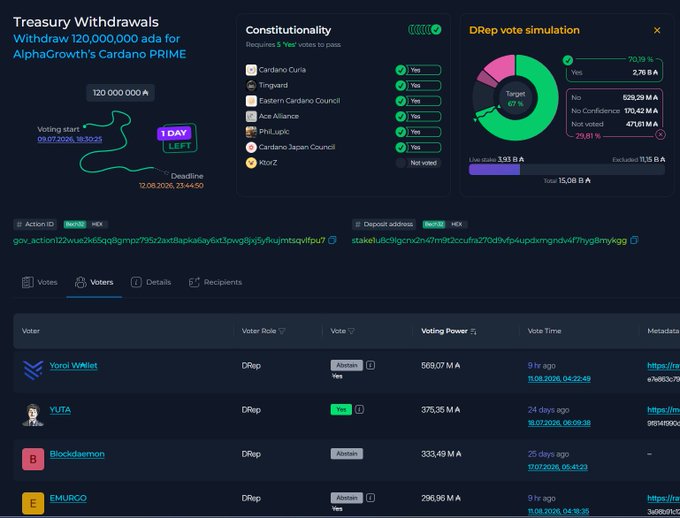Select HEX format for Action ID
Screen dimensions: 680x518
pos(97,224)
